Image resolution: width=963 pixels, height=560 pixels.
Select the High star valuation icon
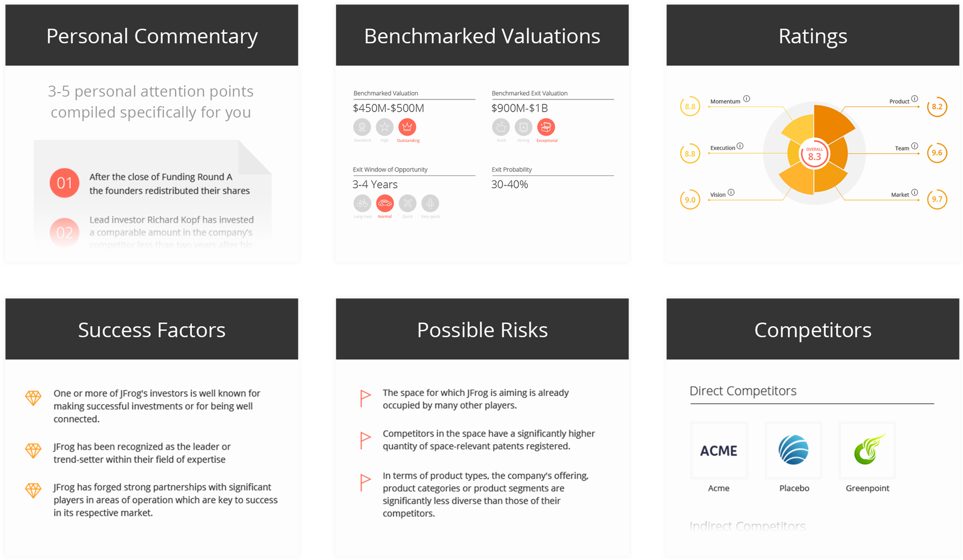pyautogui.click(x=385, y=128)
